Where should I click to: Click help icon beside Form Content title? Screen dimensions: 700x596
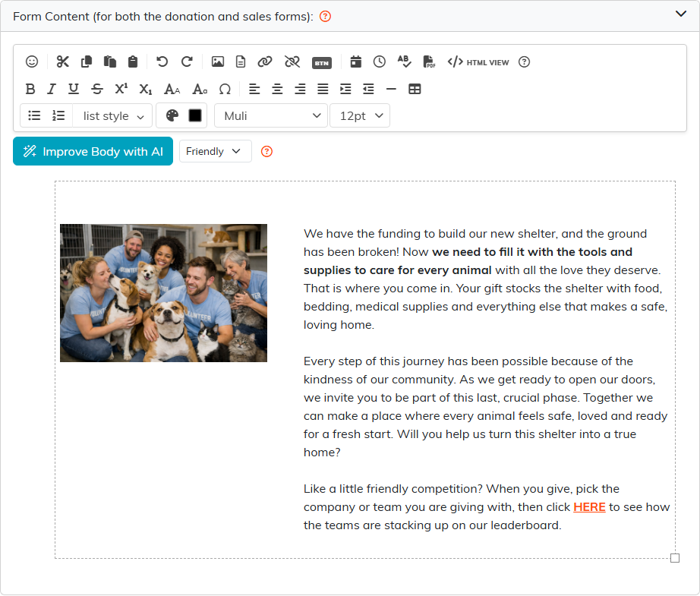[x=326, y=17]
